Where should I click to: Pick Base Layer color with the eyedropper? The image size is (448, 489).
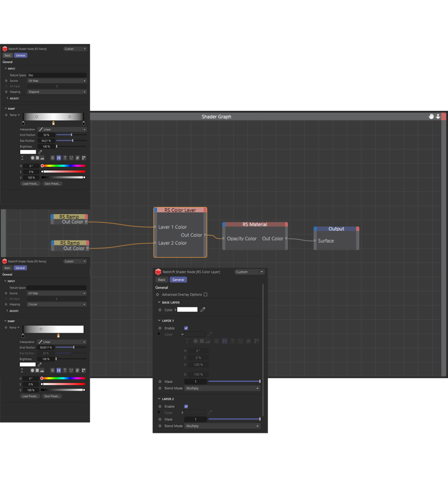[x=203, y=310]
